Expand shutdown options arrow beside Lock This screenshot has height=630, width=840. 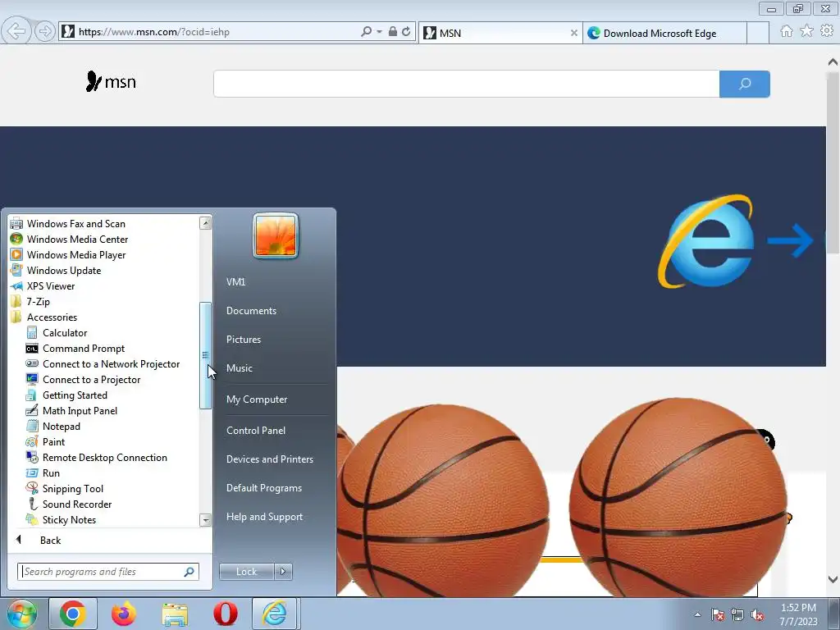(283, 572)
